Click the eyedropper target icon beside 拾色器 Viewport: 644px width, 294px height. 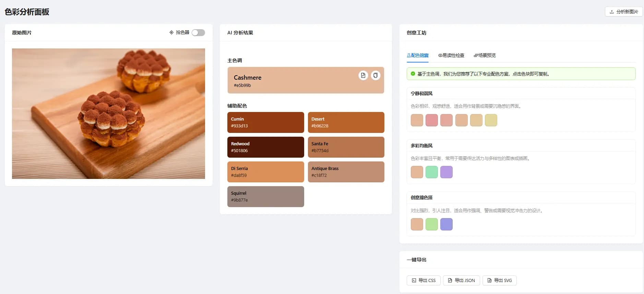pos(171,32)
